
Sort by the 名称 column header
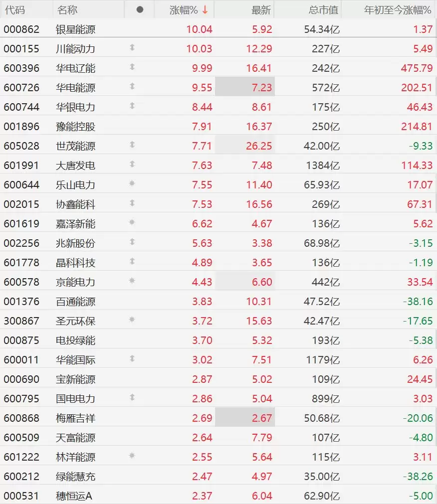point(67,10)
